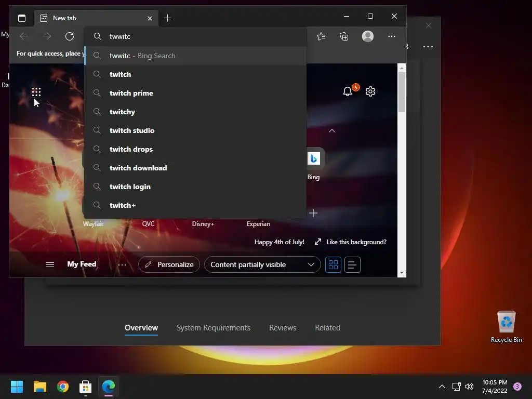Open the volume control in system tray
Viewport: 532px width, 399px height.
coord(469,387)
